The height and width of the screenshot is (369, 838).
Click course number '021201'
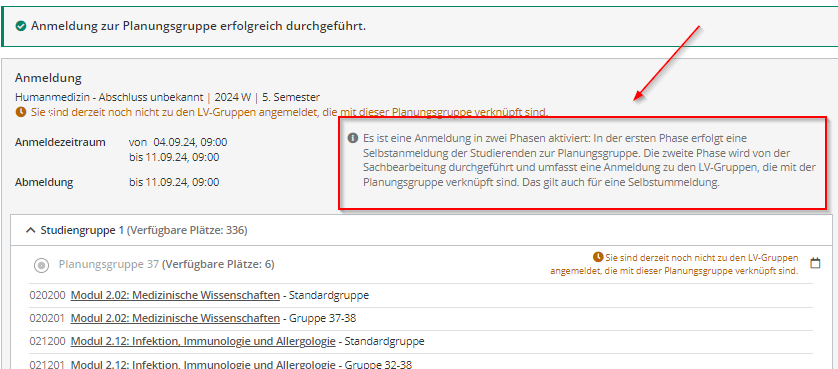47,365
